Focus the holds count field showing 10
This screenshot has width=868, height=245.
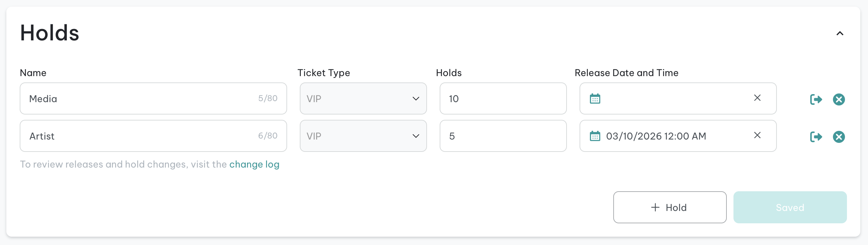(503, 99)
